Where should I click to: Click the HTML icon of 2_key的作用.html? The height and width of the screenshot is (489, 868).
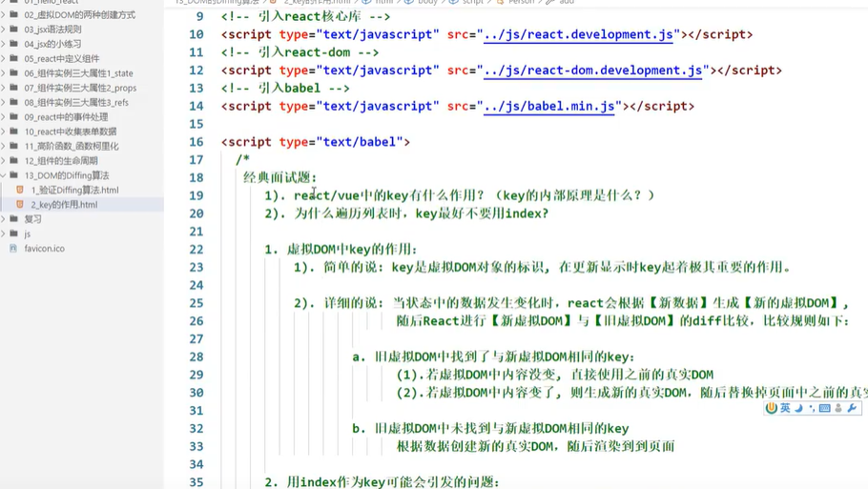[20, 204]
